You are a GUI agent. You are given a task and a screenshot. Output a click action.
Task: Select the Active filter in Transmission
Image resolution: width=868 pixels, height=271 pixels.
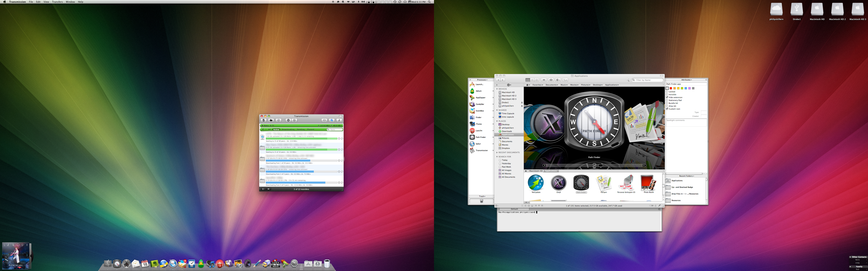coord(276,130)
